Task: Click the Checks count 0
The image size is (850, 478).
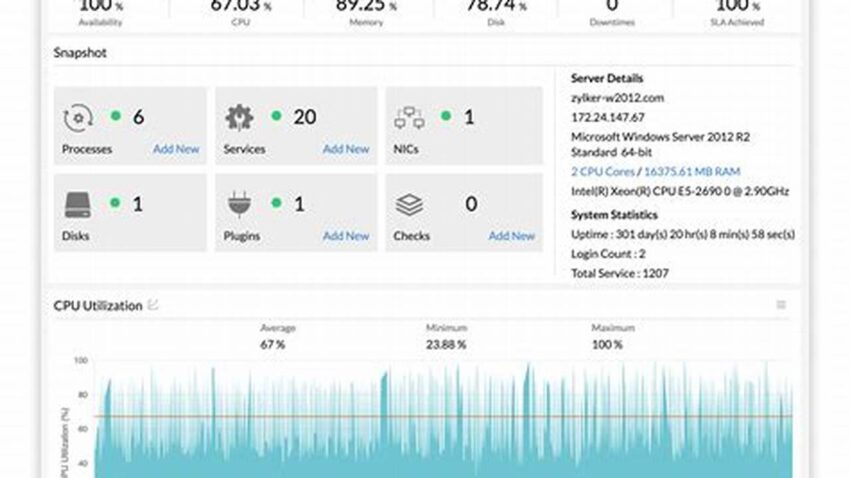Action: 471,204
